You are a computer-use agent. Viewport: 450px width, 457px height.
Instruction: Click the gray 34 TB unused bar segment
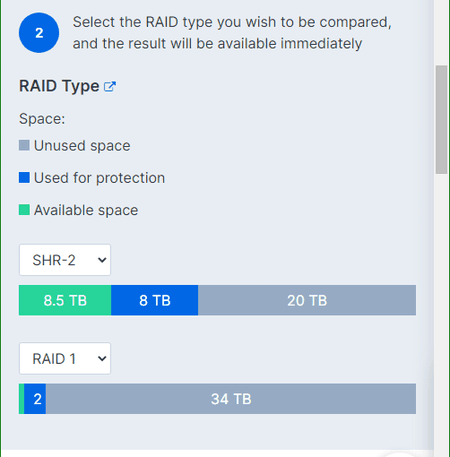231,399
